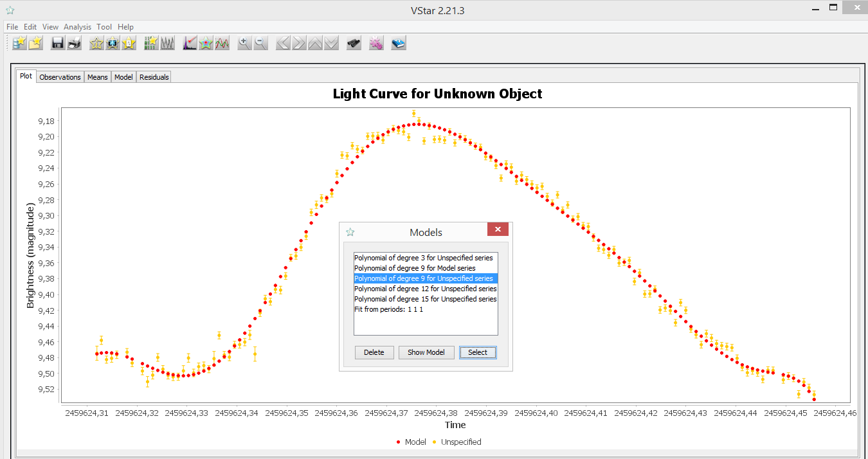Click the chart title 'Light Curve for Unknown Object'
Image resolution: width=868 pixels, height=459 pixels.
pyautogui.click(x=437, y=94)
